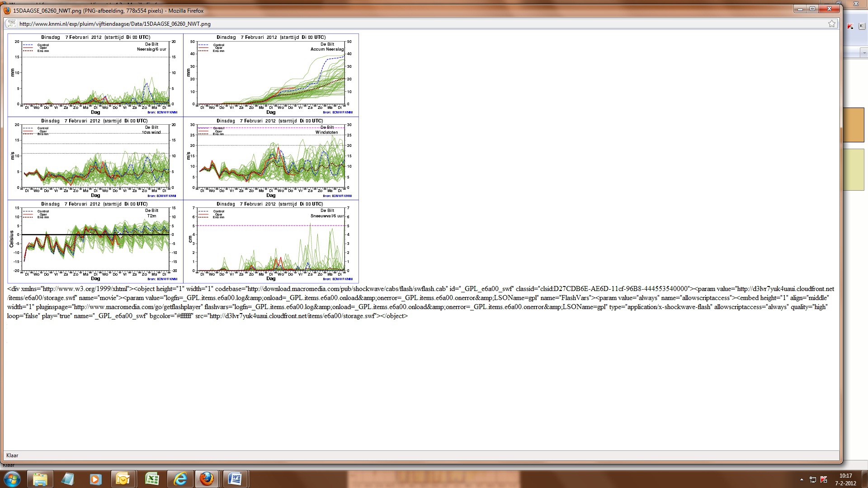Switch to Internet Explorer in taskbar
The height and width of the screenshot is (488, 868).
pos(180,479)
